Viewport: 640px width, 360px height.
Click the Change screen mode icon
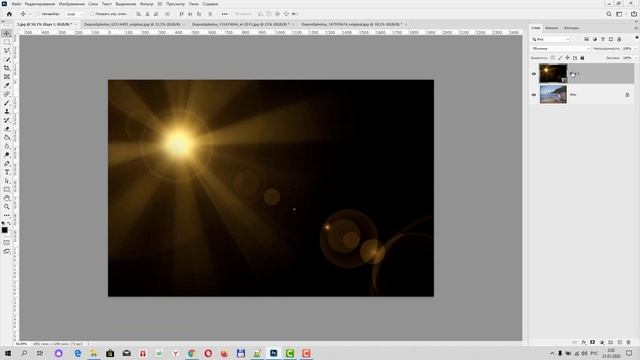point(7,251)
